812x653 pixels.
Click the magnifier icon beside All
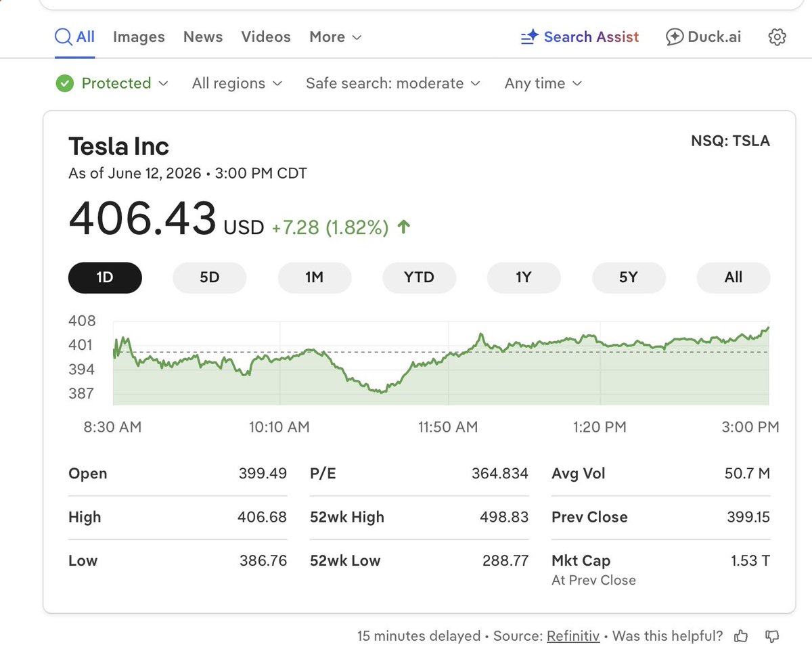64,37
